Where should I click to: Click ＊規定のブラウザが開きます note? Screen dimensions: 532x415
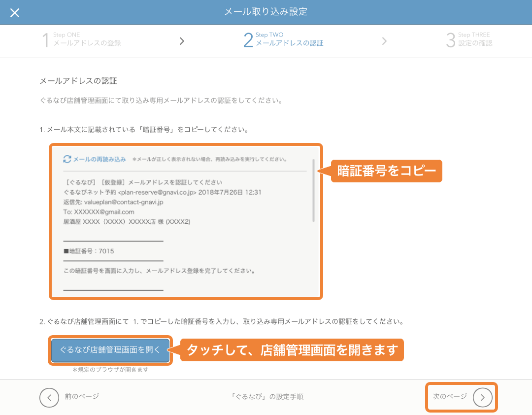point(110,370)
